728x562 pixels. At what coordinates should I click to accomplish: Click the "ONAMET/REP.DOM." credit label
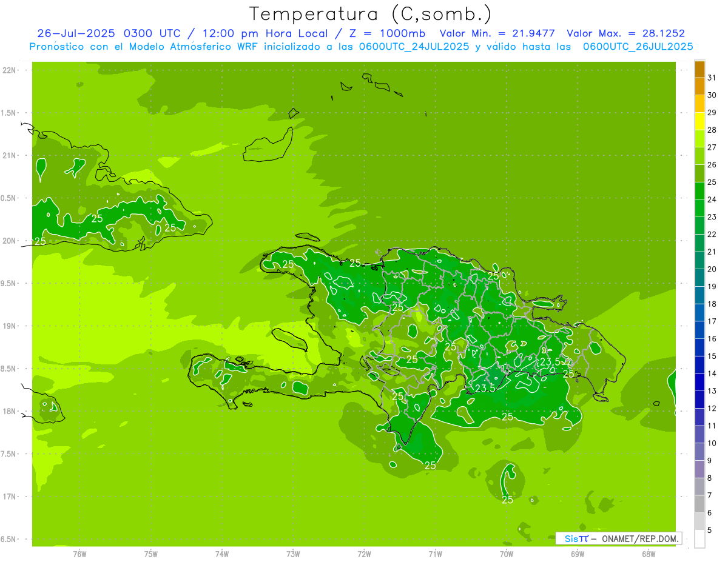(x=639, y=538)
